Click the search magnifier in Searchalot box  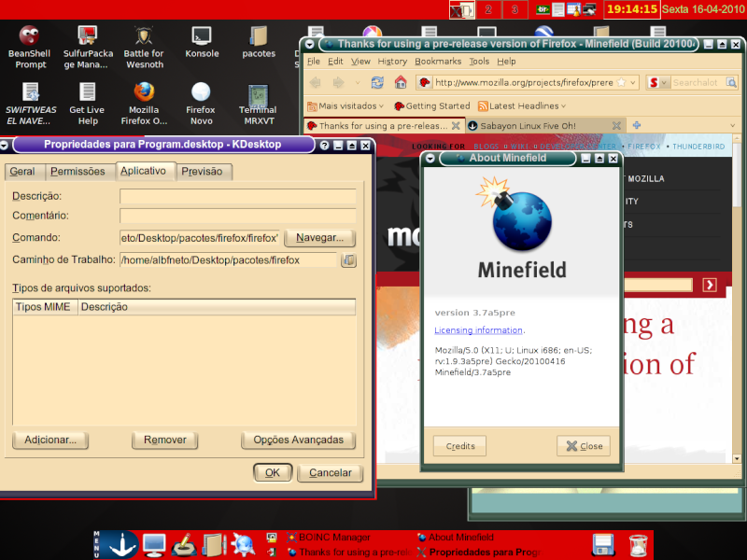(731, 82)
